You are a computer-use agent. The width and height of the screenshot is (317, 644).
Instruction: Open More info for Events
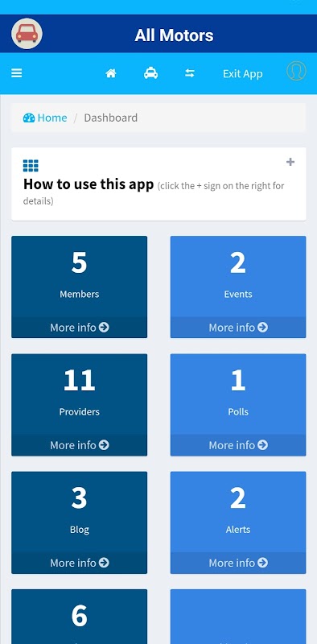238,328
